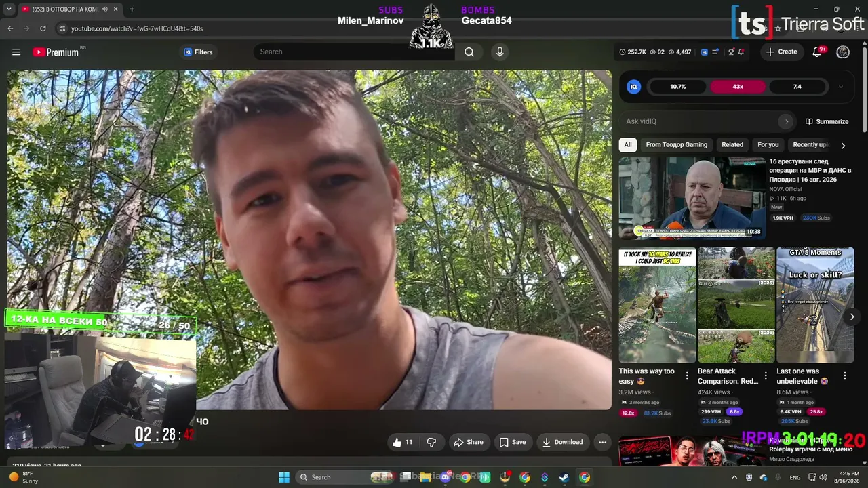Like the video with thumbs up
The height and width of the screenshot is (488, 868).
click(x=403, y=442)
